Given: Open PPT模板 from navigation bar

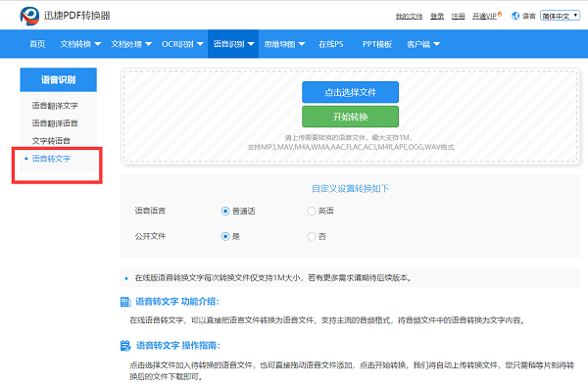Looking at the screenshot, I should point(377,44).
